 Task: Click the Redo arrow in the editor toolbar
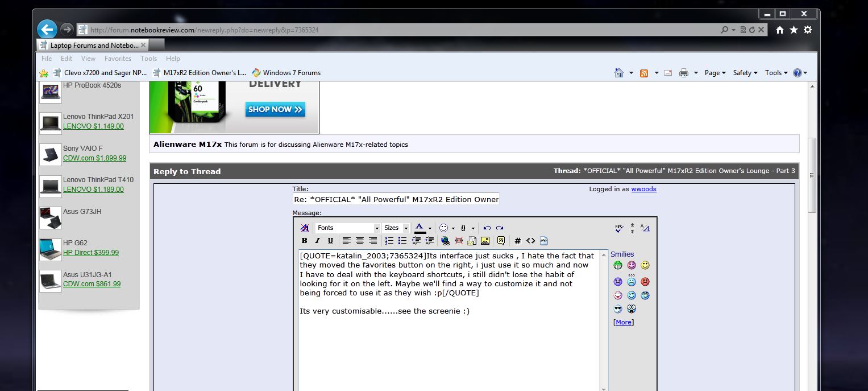500,228
